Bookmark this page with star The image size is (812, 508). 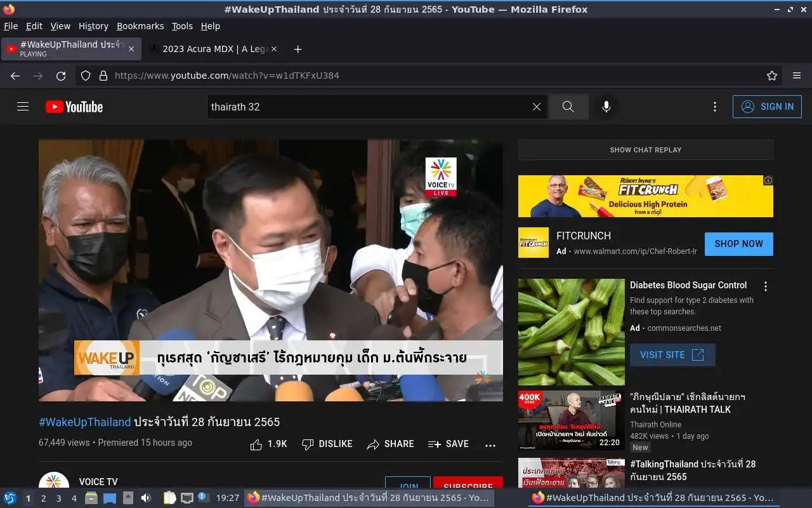772,76
